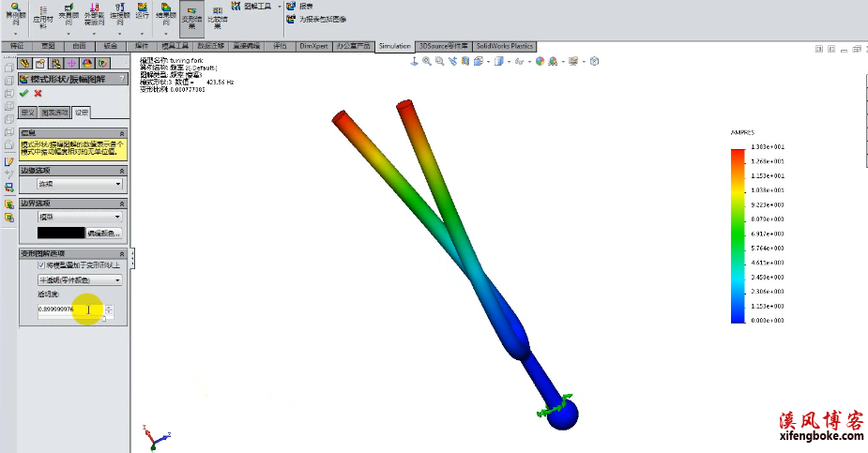The height and width of the screenshot is (453, 868).
Task: Collapse the Deformed Plot Options section
Action: point(122,253)
